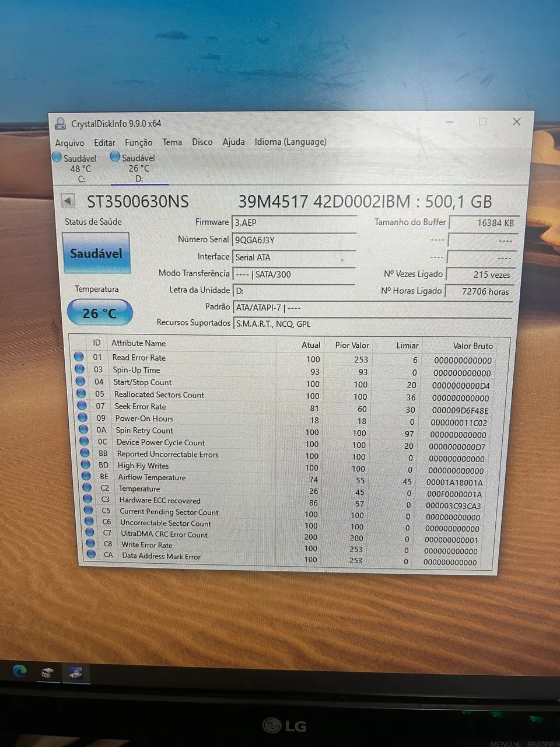Click the status icon for Power-On Hours
The image size is (560, 747).
[83, 417]
